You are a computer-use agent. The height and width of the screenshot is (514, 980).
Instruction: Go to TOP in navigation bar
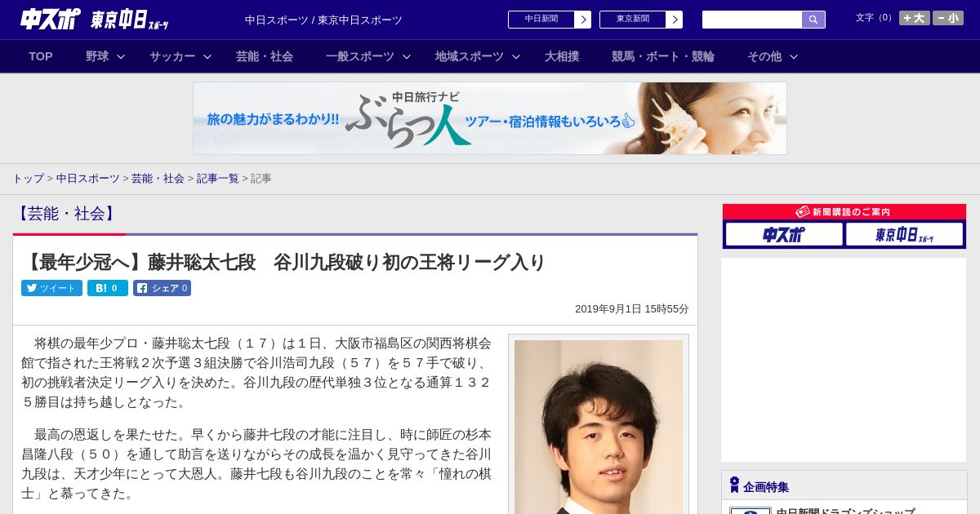[41, 56]
